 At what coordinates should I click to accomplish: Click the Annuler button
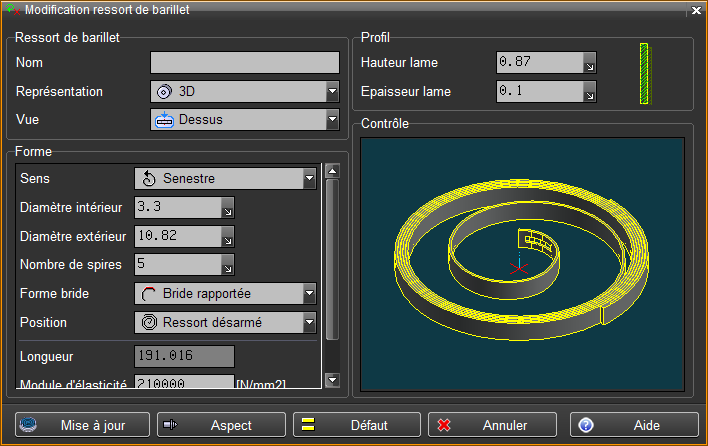click(x=492, y=425)
